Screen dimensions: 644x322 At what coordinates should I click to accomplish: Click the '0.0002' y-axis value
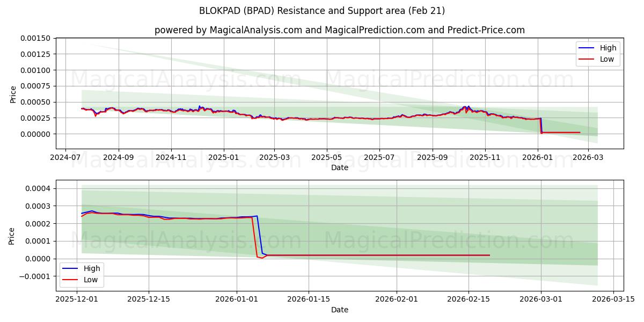[x=38, y=224]
